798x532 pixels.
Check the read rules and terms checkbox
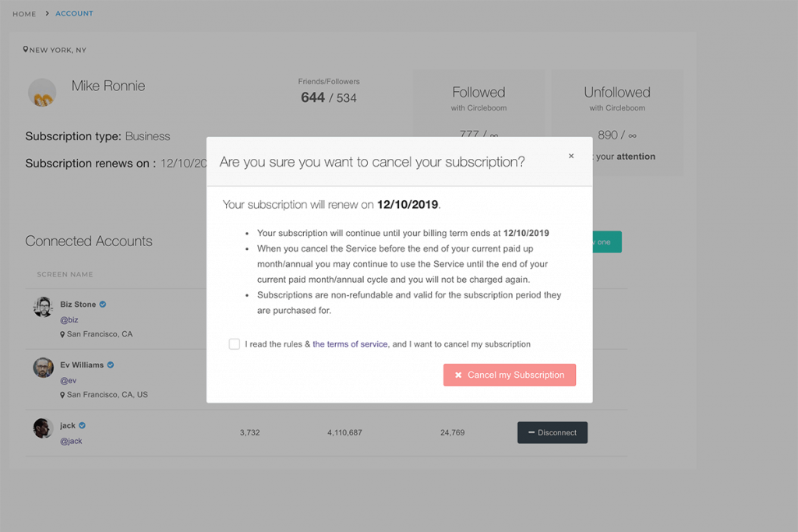pos(234,344)
